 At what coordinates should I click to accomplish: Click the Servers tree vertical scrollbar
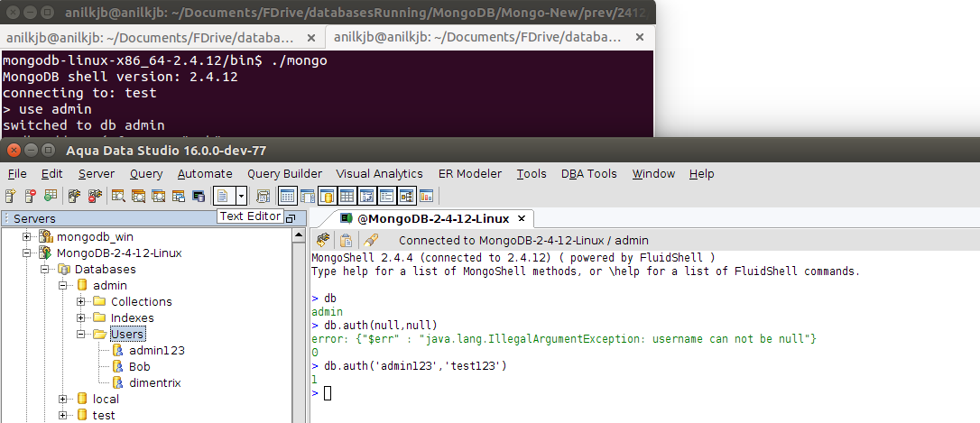click(299, 325)
